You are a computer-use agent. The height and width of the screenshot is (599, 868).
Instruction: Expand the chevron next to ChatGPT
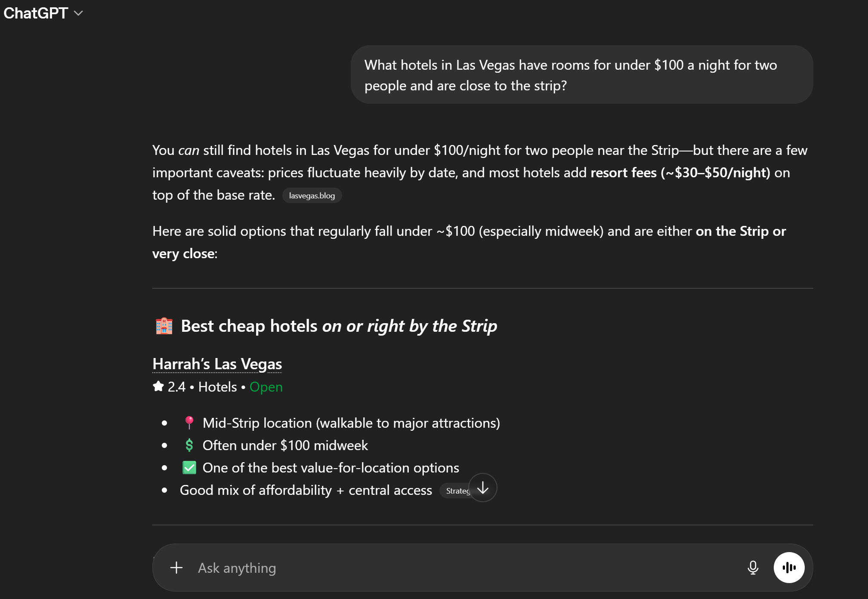[78, 14]
